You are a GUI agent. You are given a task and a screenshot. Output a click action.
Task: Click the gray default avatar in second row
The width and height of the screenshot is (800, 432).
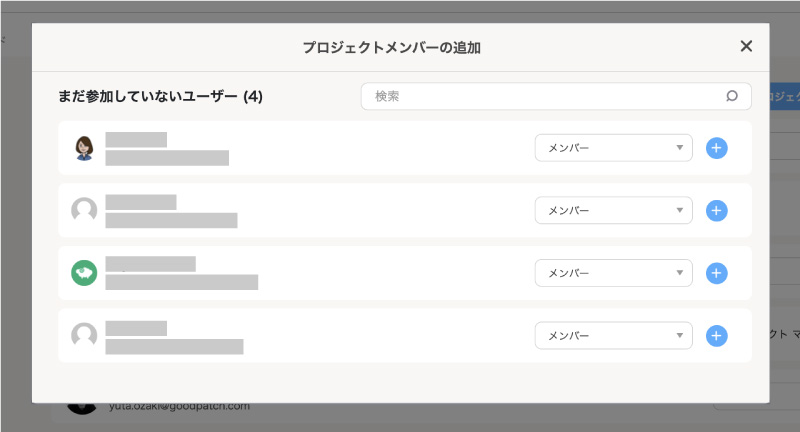(84, 210)
